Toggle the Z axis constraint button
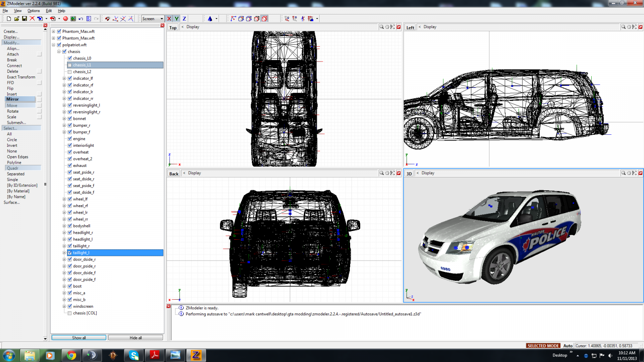 click(x=184, y=19)
